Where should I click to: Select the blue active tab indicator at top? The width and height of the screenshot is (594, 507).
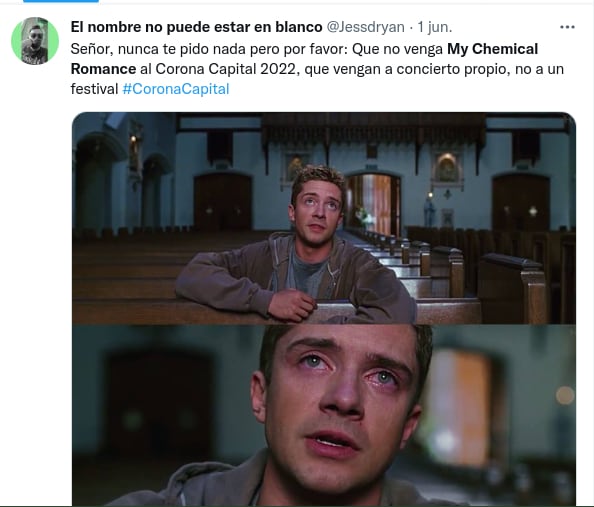coord(61,1)
